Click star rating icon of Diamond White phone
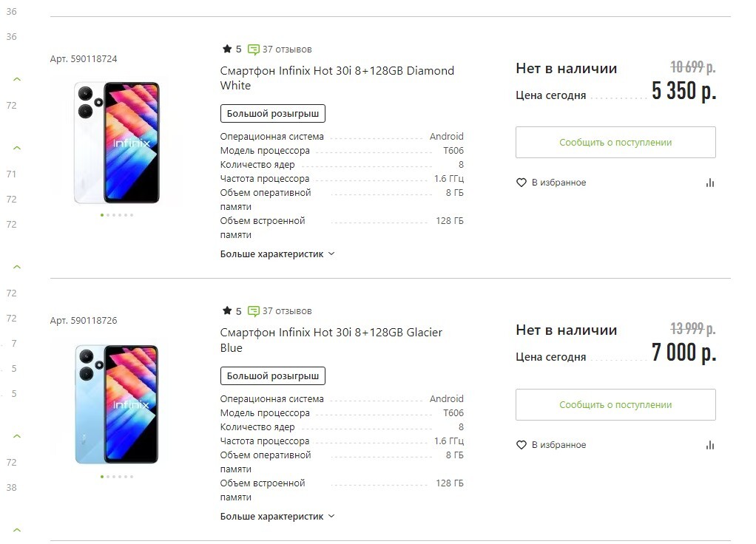The height and width of the screenshot is (544, 756). [x=227, y=49]
